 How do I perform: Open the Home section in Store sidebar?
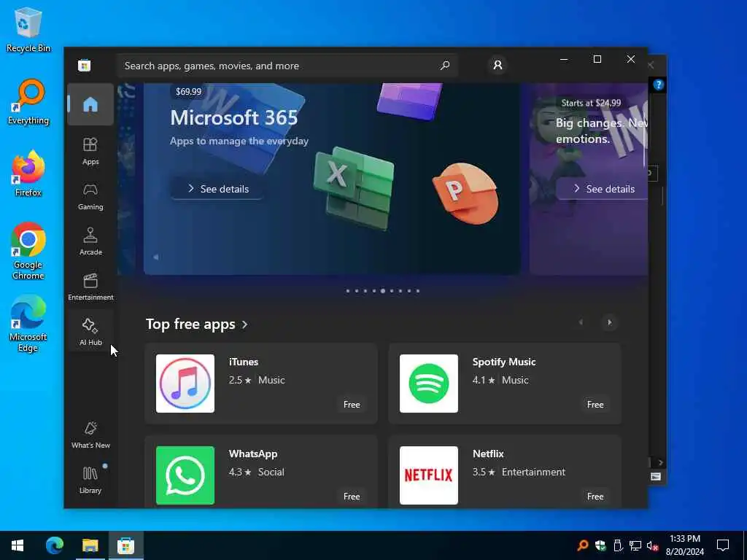pos(90,104)
